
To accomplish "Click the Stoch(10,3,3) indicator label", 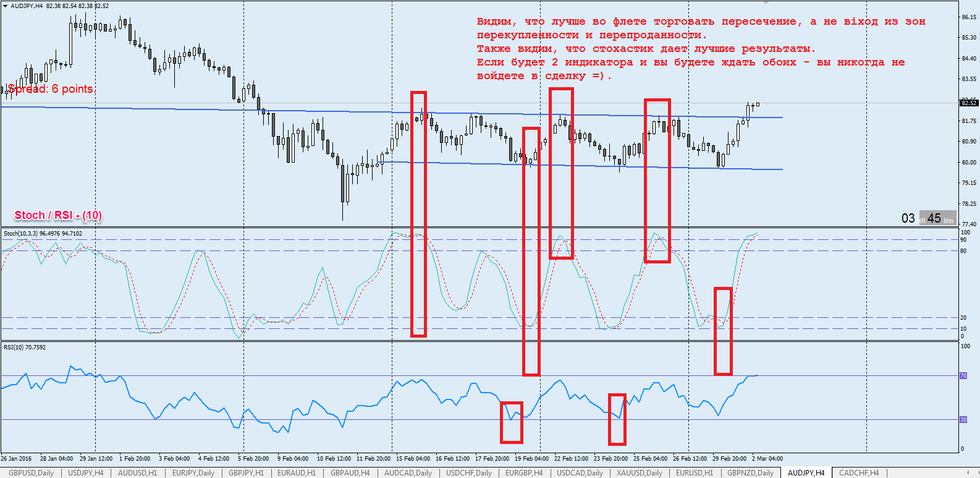I will [x=43, y=234].
